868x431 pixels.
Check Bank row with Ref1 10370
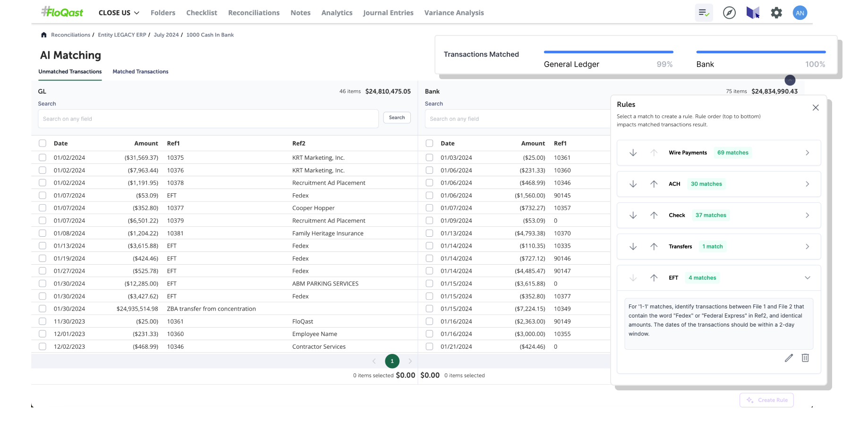tap(429, 233)
